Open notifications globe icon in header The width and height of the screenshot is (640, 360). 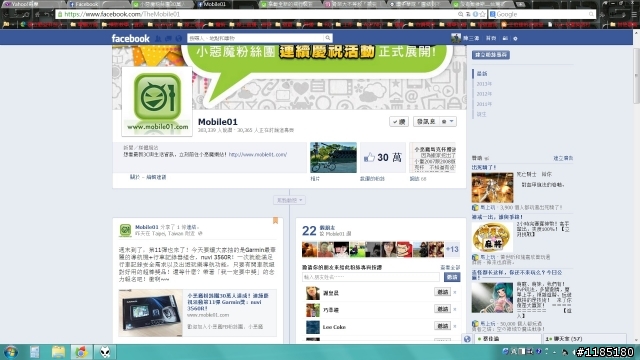click(x=178, y=38)
